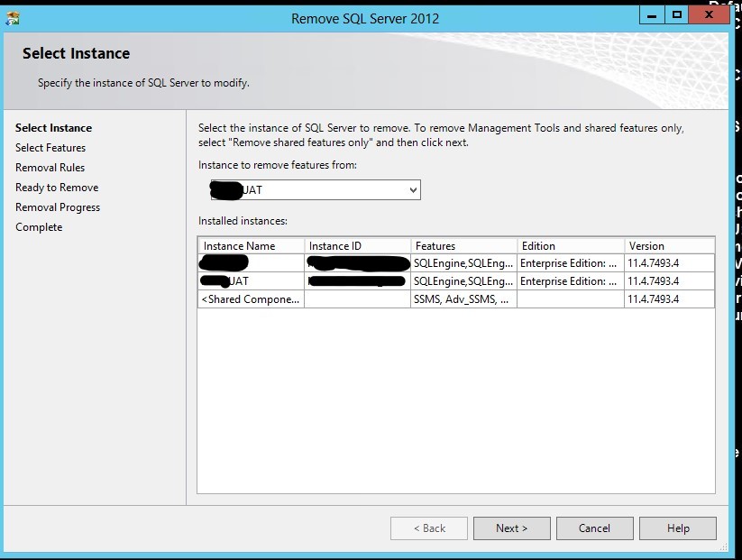742x560 pixels.
Task: Select the Shared Components row in the table
Action: pyautogui.click(x=252, y=299)
